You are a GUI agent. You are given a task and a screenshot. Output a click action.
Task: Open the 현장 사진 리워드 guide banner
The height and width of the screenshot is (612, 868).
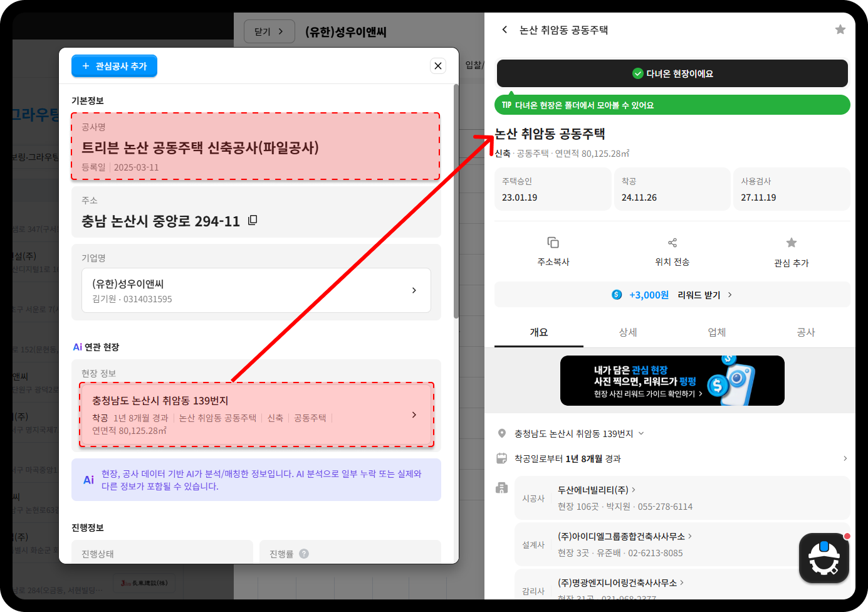click(672, 381)
